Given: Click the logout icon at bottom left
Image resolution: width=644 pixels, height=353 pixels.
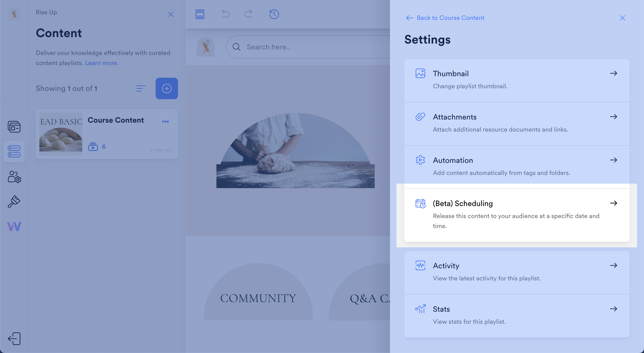Looking at the screenshot, I should 14,339.
